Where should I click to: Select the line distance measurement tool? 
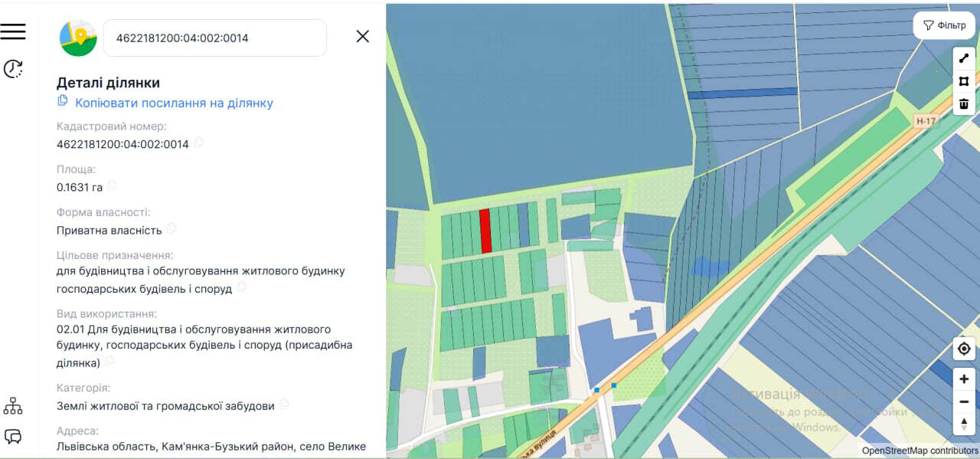pyautogui.click(x=964, y=59)
